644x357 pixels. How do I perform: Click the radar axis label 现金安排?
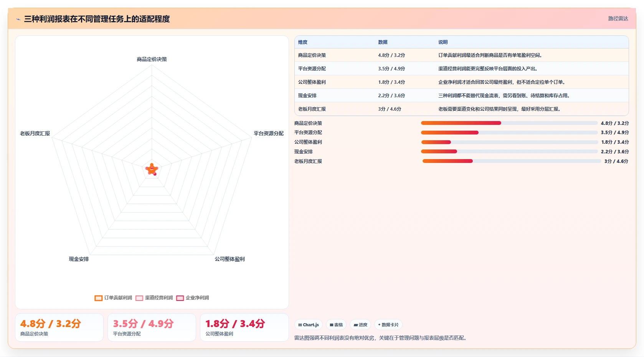[79, 259]
